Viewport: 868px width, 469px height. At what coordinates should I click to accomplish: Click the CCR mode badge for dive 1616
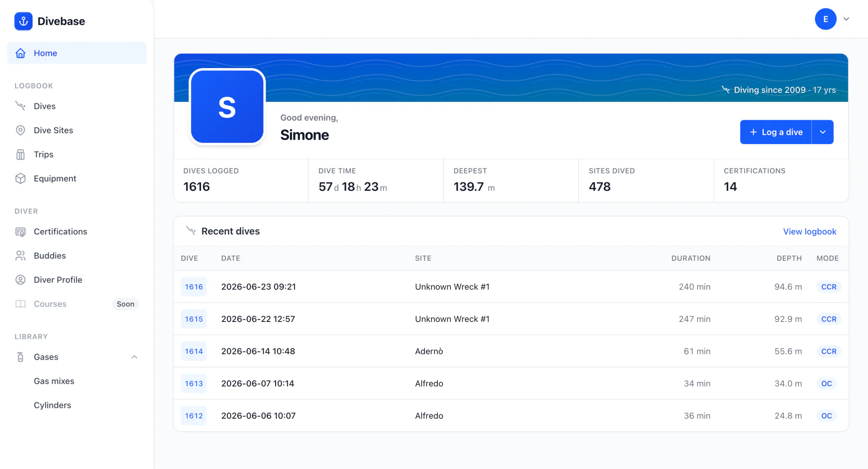click(829, 287)
